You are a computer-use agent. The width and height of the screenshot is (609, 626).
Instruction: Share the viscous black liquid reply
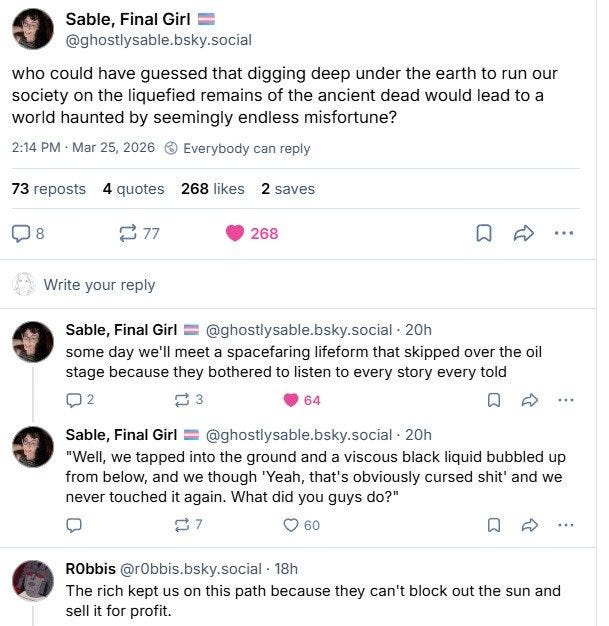click(x=530, y=525)
